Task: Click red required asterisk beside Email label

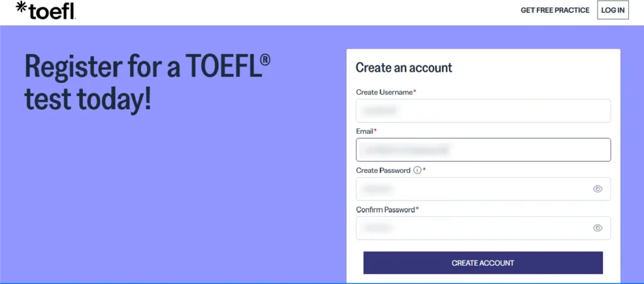Action: click(375, 131)
